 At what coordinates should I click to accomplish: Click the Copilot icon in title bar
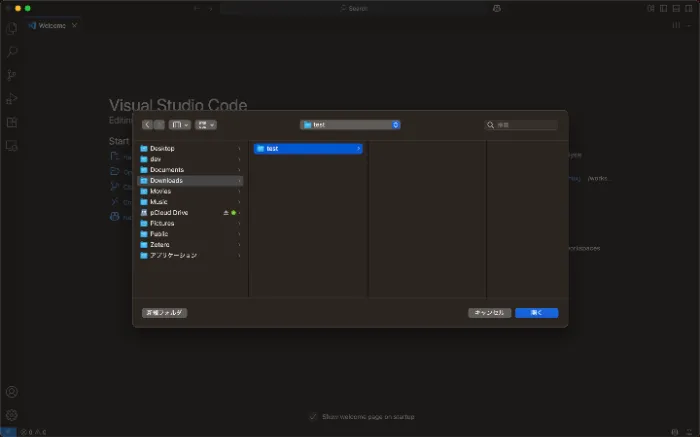click(x=496, y=8)
